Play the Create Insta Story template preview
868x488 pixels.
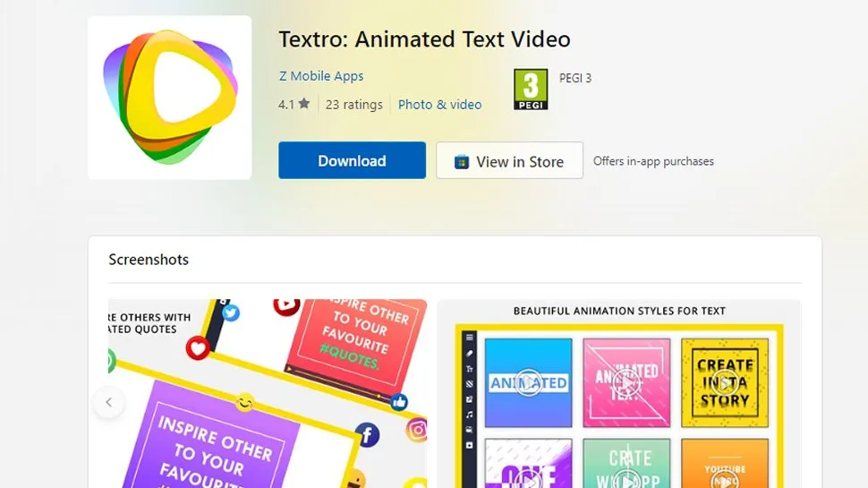click(x=725, y=382)
